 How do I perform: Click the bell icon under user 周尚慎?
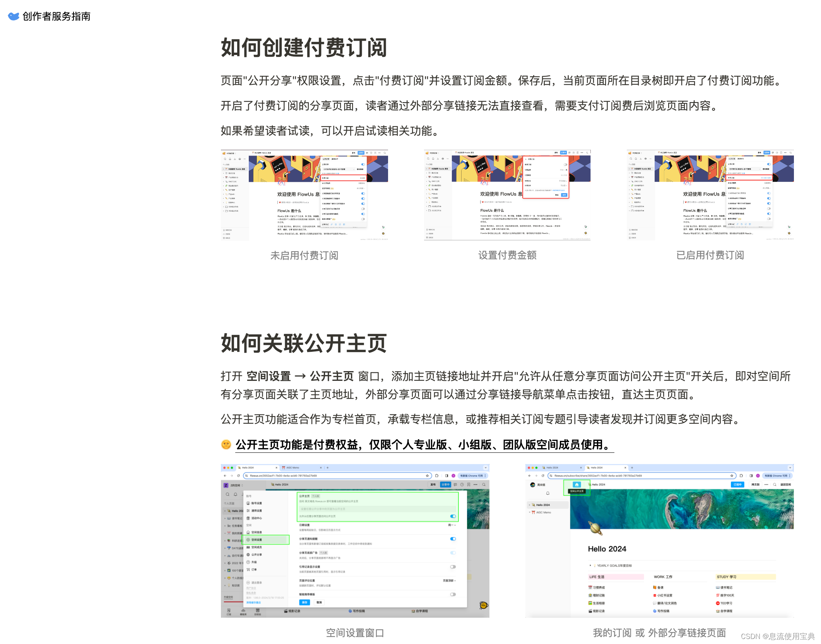coord(547,493)
